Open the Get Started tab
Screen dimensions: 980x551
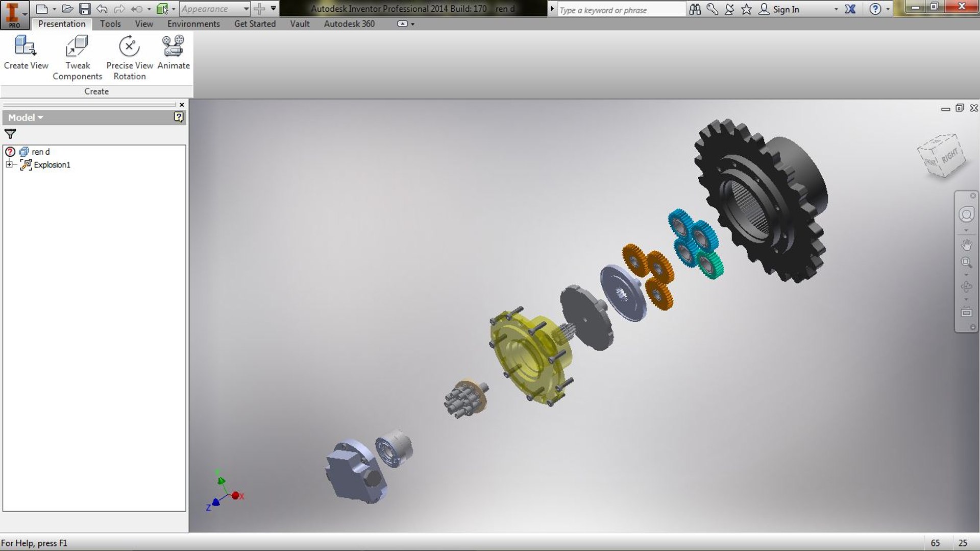point(255,23)
